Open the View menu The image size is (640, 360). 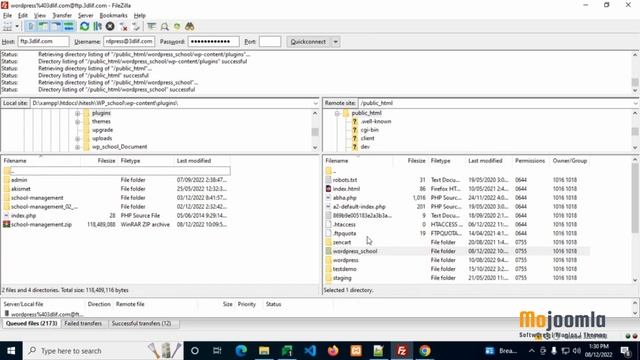40,15
